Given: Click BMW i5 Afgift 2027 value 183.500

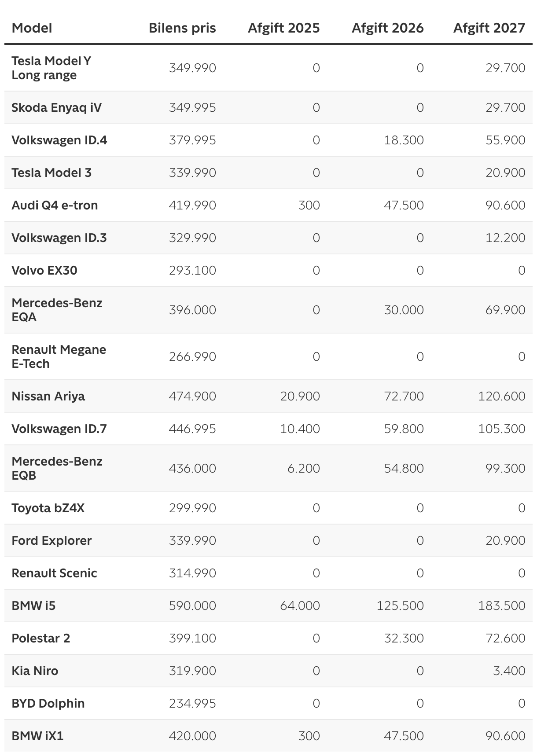Looking at the screenshot, I should coord(501,606).
